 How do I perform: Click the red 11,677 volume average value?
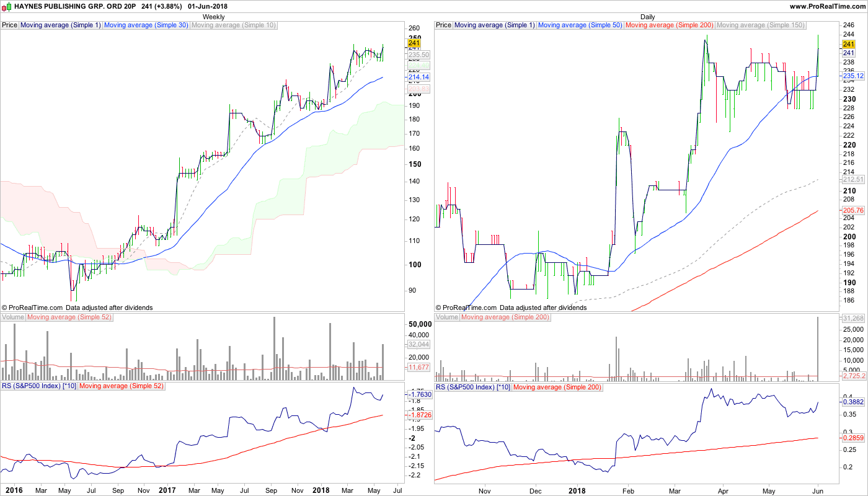click(418, 368)
